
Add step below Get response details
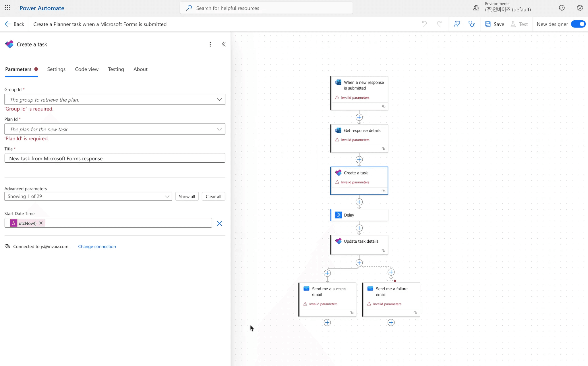[359, 159]
